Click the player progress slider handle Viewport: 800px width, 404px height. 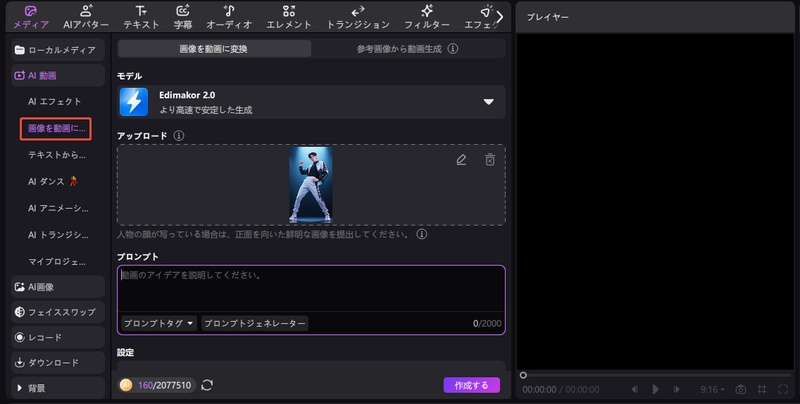(x=523, y=375)
